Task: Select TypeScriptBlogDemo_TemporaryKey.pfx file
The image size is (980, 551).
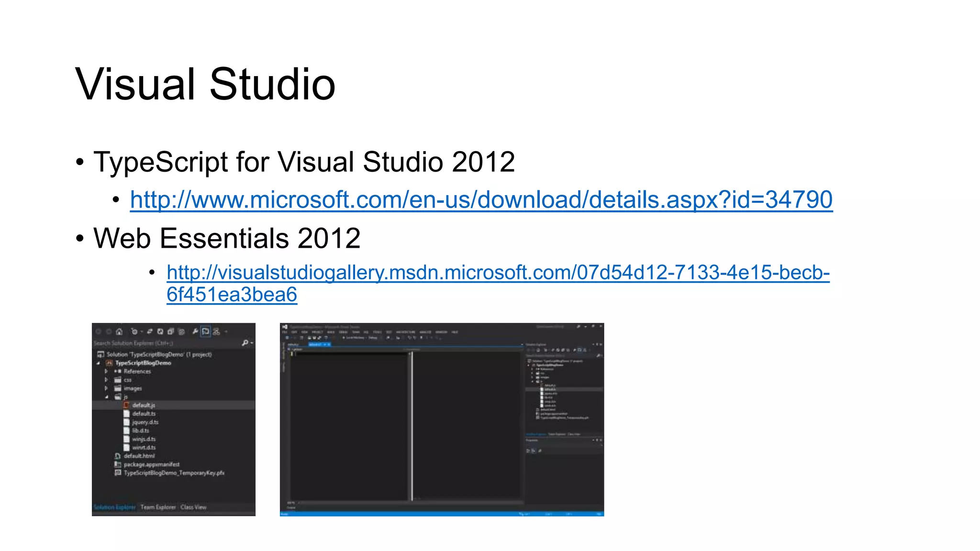Action: coord(174,473)
